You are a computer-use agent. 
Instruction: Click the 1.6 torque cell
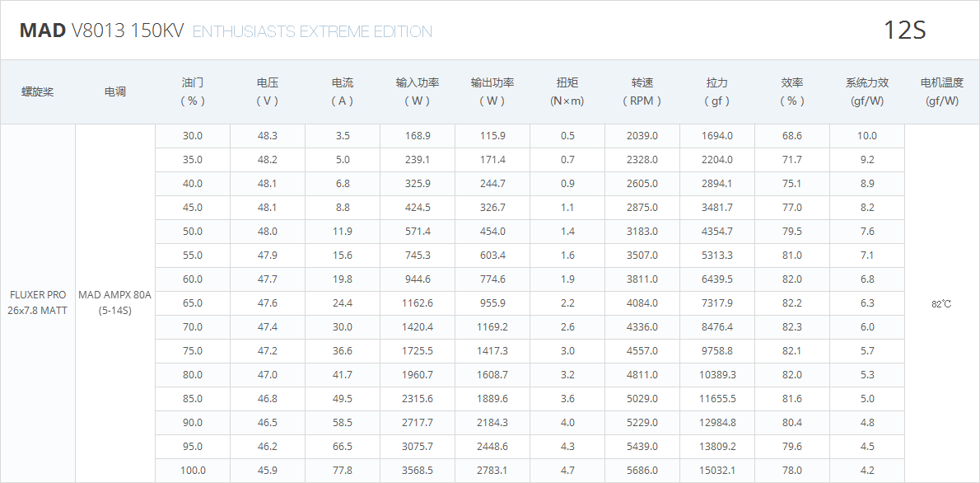pos(567,256)
